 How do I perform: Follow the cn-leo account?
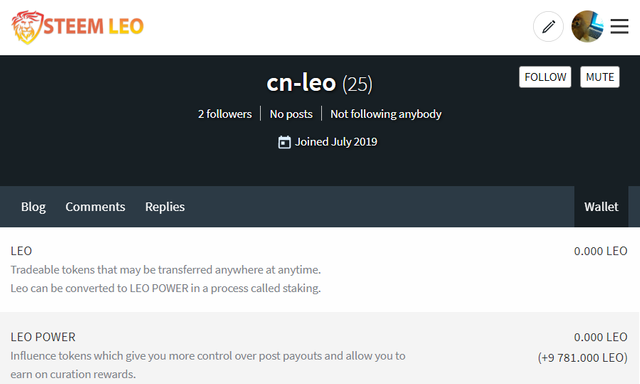(x=545, y=77)
